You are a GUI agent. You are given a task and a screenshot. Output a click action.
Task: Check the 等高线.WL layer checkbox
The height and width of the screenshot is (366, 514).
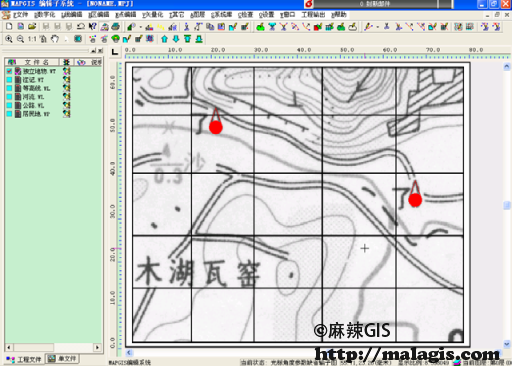tap(9, 88)
